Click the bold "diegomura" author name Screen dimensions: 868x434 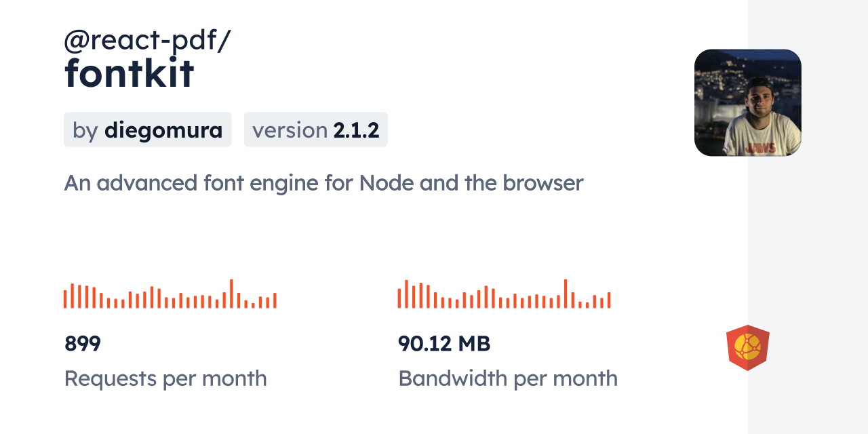(163, 130)
